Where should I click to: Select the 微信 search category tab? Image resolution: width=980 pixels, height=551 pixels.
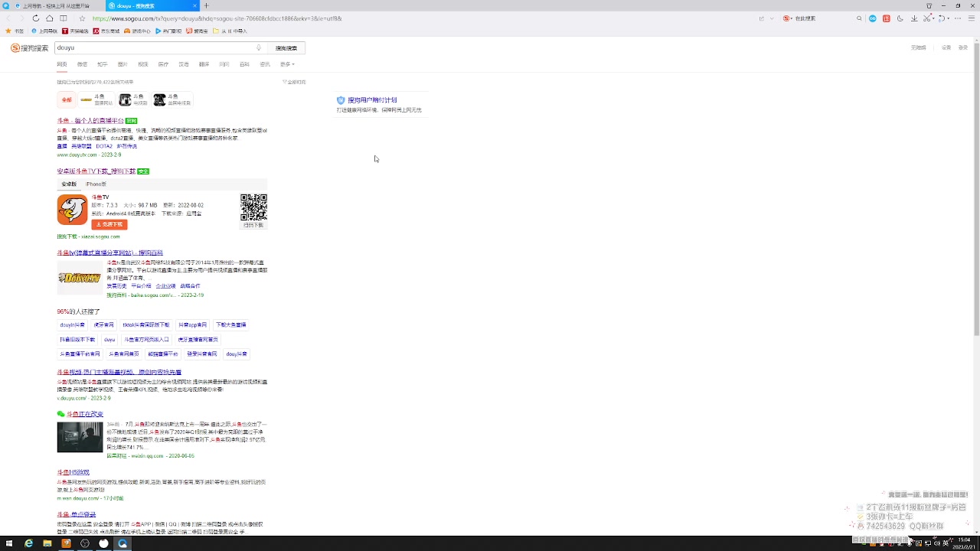[x=82, y=64]
